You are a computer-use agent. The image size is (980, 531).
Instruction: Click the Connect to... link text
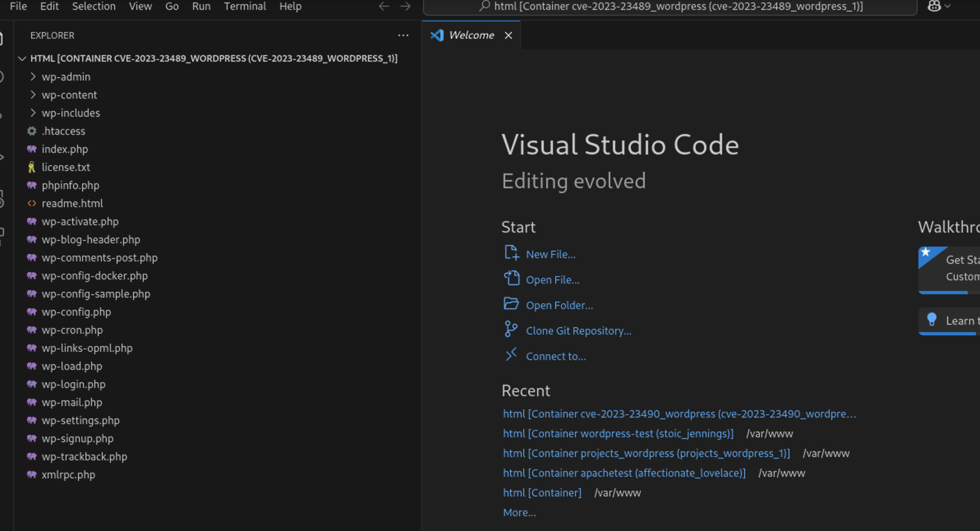556,356
